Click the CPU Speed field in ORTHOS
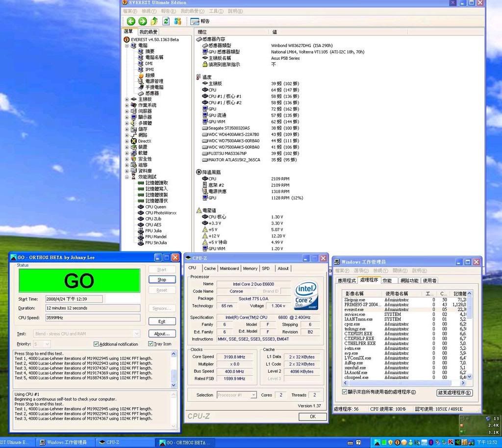This screenshot has height=448, width=502. tap(93, 318)
